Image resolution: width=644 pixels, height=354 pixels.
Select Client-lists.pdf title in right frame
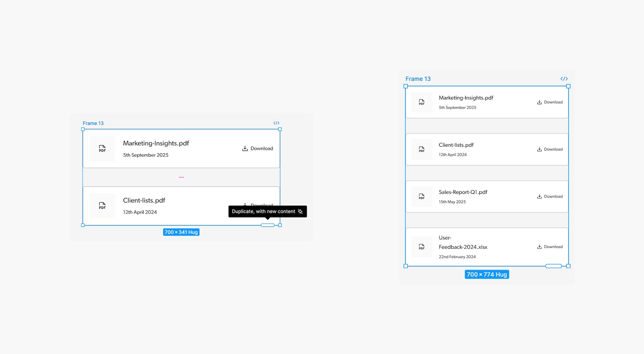click(456, 145)
